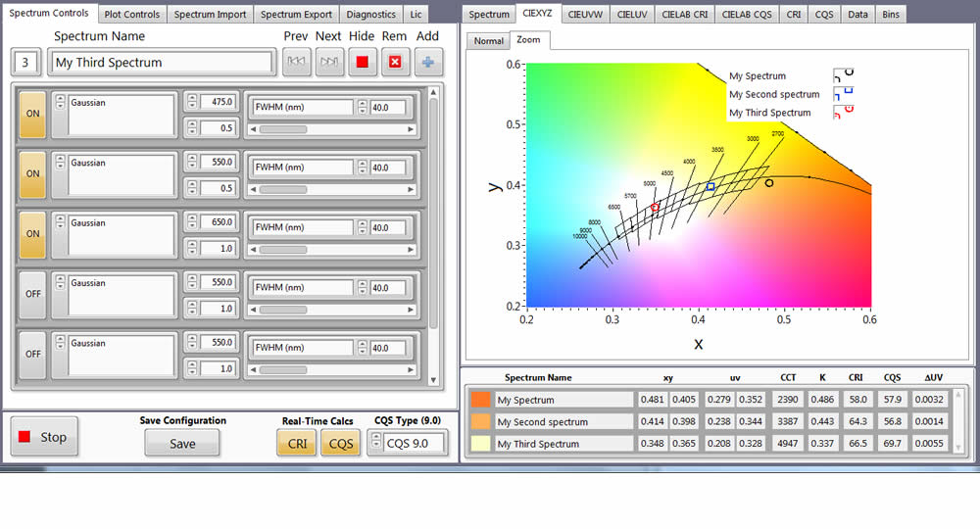The height and width of the screenshot is (529, 980).
Task: Open the CQS results tab
Action: click(824, 14)
